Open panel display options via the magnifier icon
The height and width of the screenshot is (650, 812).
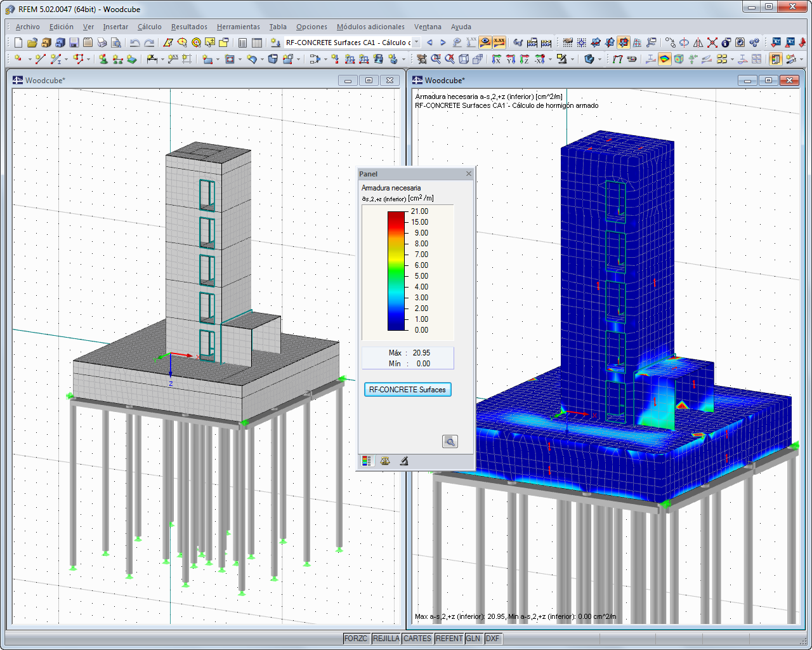[x=450, y=441]
